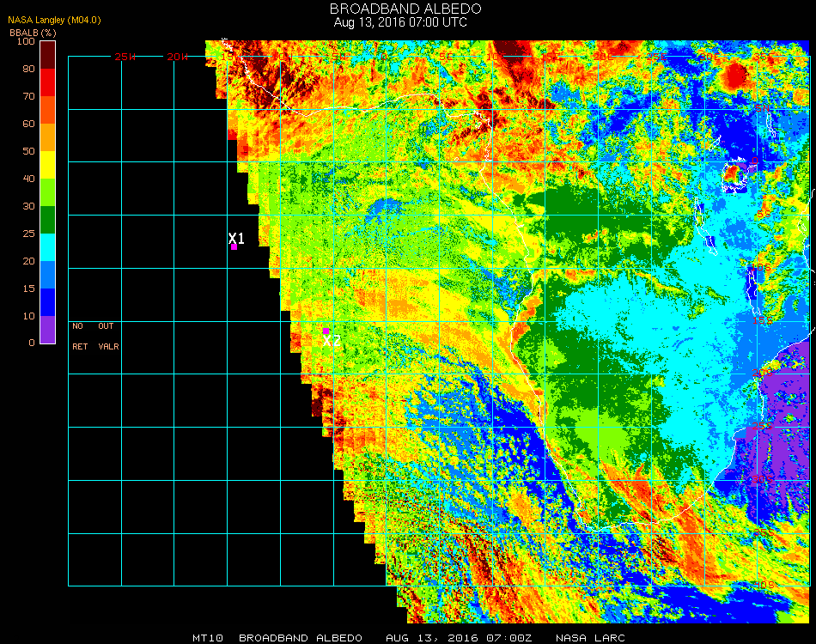
Task: Pick the orange-red 60-70 legend segment
Action: click(47, 110)
